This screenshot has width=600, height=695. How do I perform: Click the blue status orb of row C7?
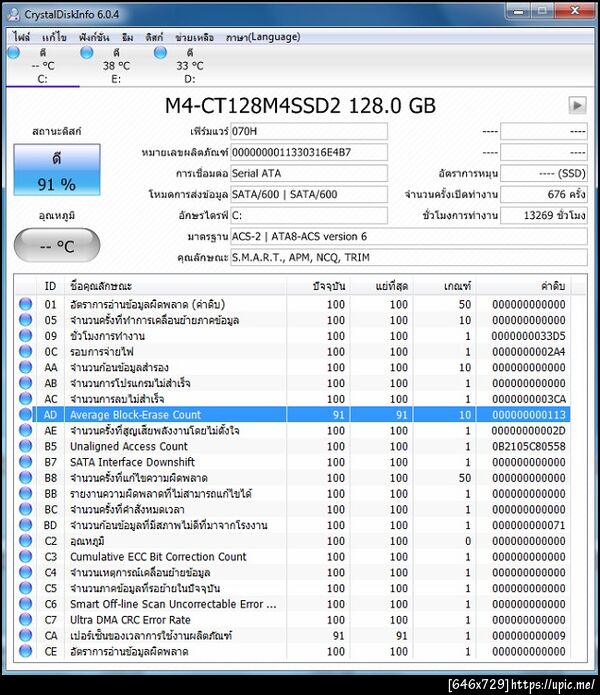(26, 620)
